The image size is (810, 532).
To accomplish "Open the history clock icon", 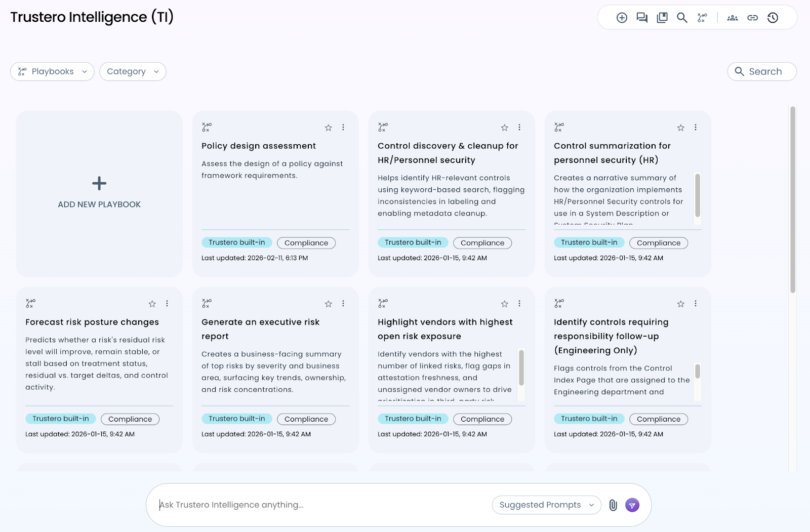I will coord(773,18).
